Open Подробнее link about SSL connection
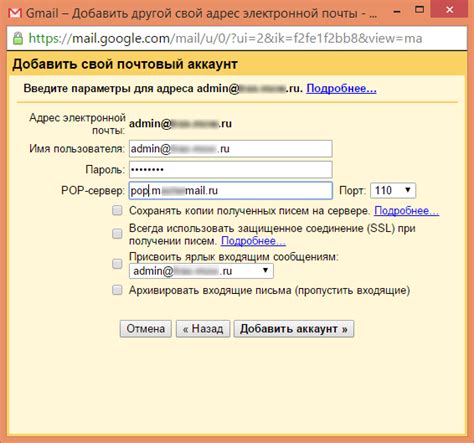This screenshot has height=443, width=474. pyautogui.click(x=253, y=241)
